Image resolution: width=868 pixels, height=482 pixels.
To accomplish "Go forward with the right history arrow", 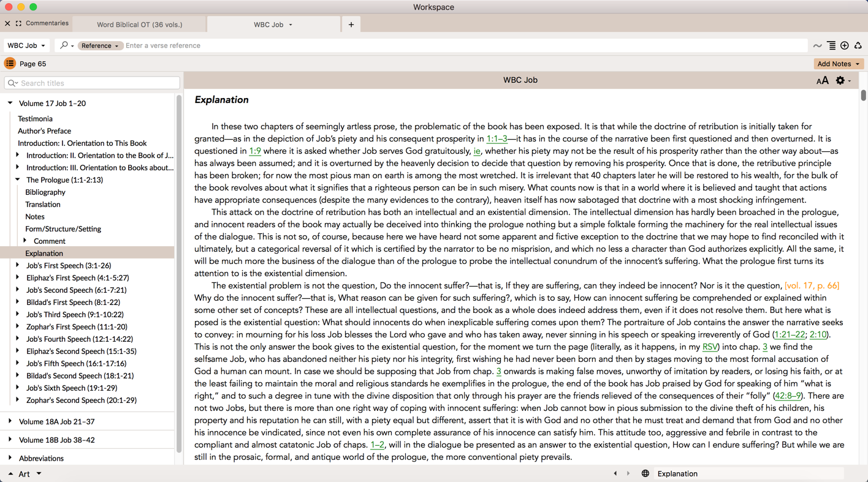I will (x=628, y=473).
